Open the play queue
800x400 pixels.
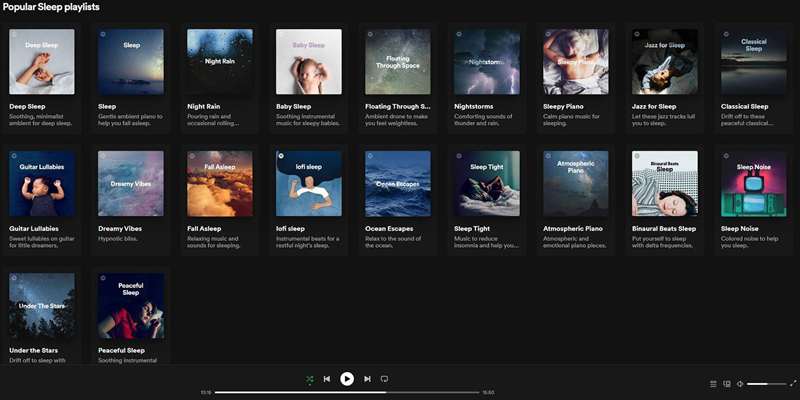(713, 384)
